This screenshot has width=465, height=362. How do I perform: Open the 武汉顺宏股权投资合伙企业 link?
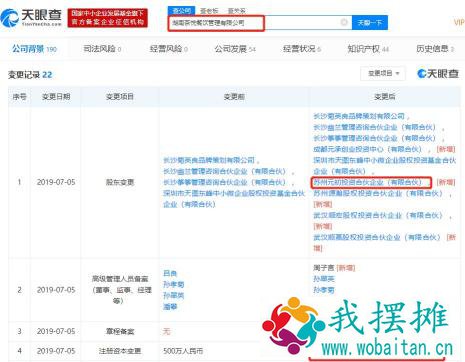[378, 215]
